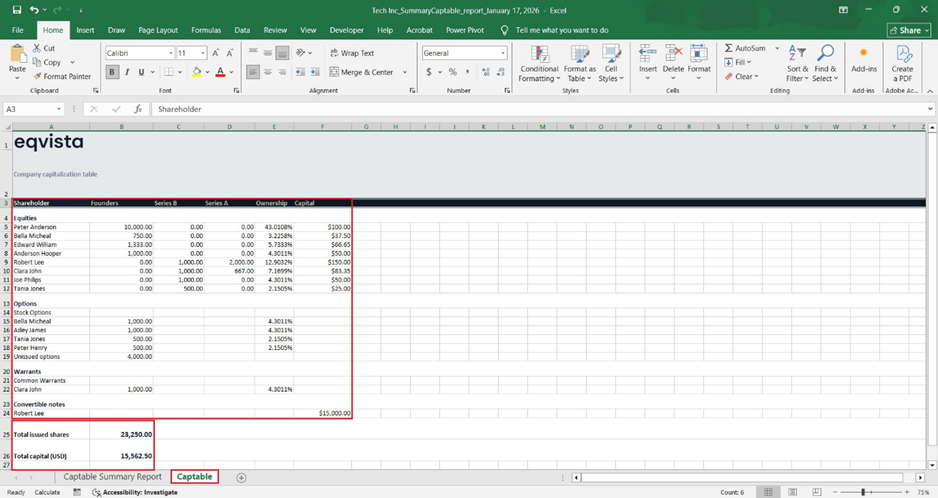This screenshot has width=938, height=498.
Task: Toggle Wrap Text on selected cell
Action: 350,53
